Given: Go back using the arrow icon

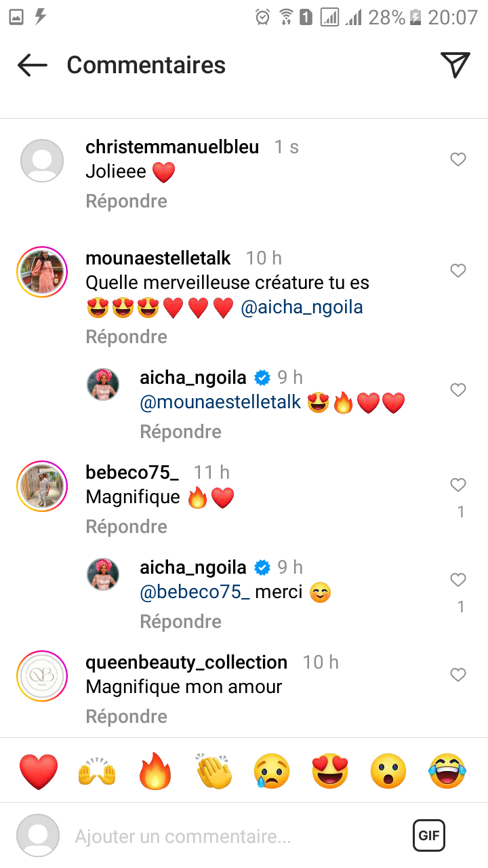Looking at the screenshot, I should [x=32, y=65].
